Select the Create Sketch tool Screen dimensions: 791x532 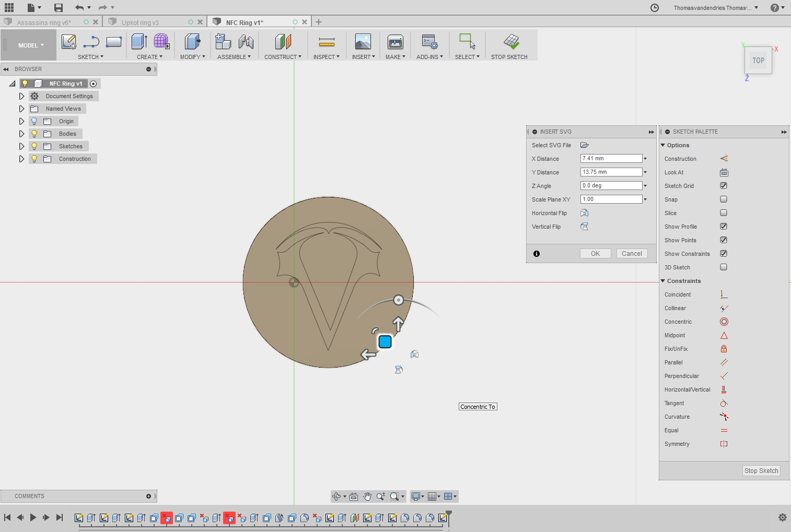click(x=68, y=41)
